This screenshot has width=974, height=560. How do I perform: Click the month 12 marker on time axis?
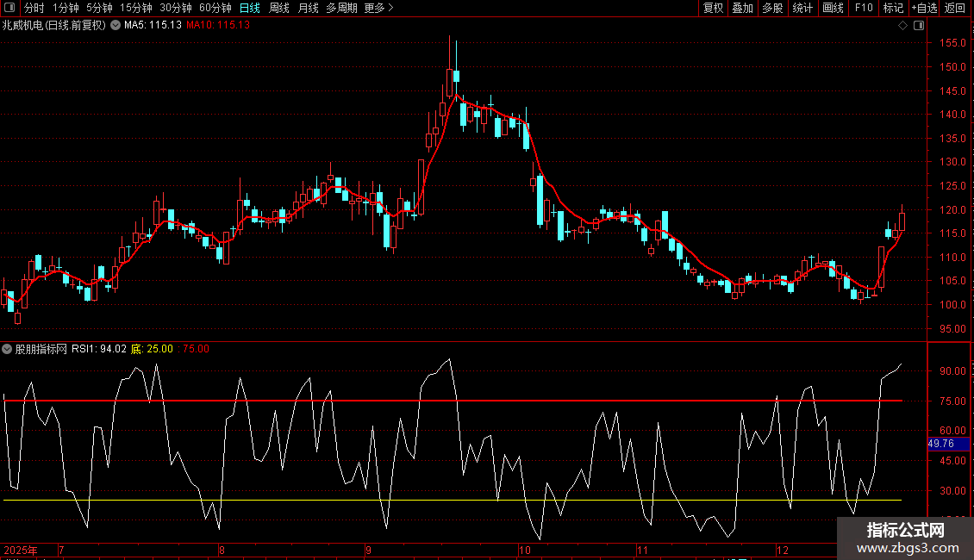click(782, 550)
